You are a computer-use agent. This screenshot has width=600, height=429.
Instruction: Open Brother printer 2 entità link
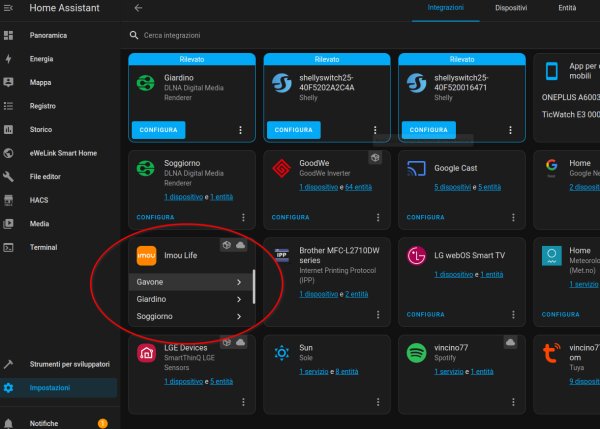pos(356,294)
